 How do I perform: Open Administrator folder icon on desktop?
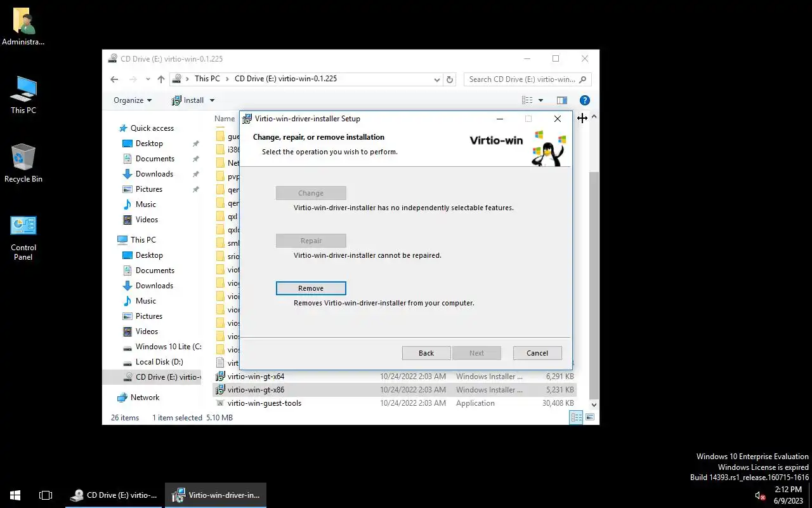pos(23,27)
